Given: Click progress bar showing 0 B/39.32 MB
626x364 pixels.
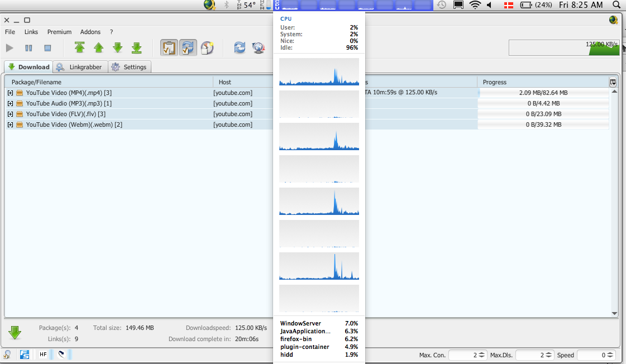Looking at the screenshot, I should coord(543,124).
